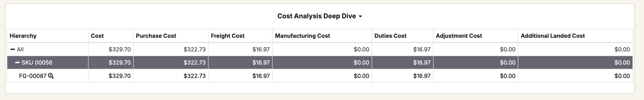
Task: Click the Purchase Cost column header
Action: (x=156, y=36)
